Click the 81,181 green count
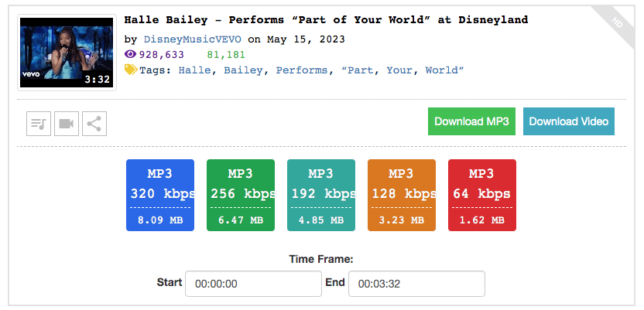644x310 pixels. tap(226, 55)
